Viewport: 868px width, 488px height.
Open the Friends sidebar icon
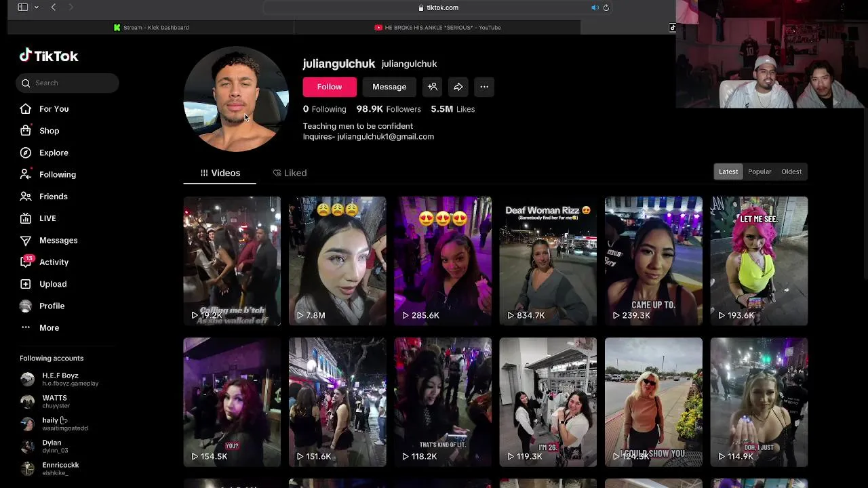[26, 196]
